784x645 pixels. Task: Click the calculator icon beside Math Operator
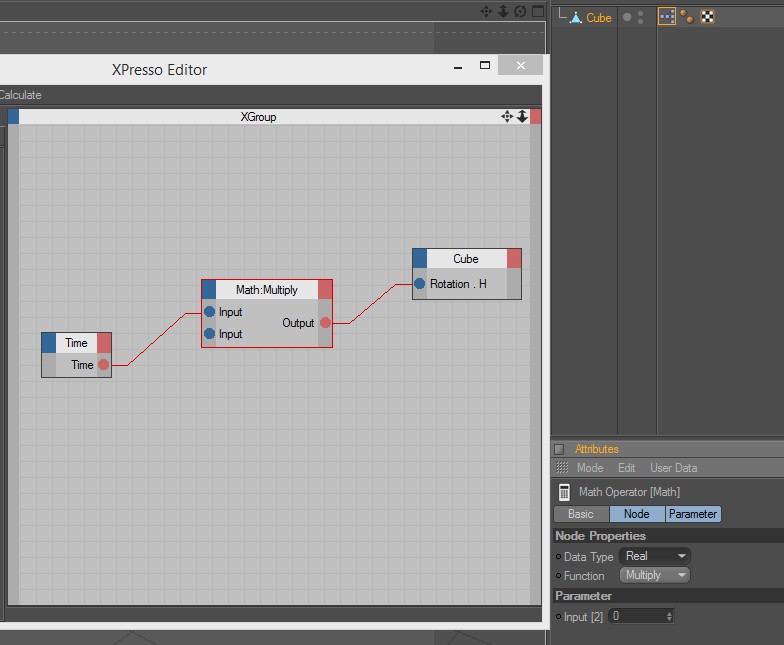(564, 492)
